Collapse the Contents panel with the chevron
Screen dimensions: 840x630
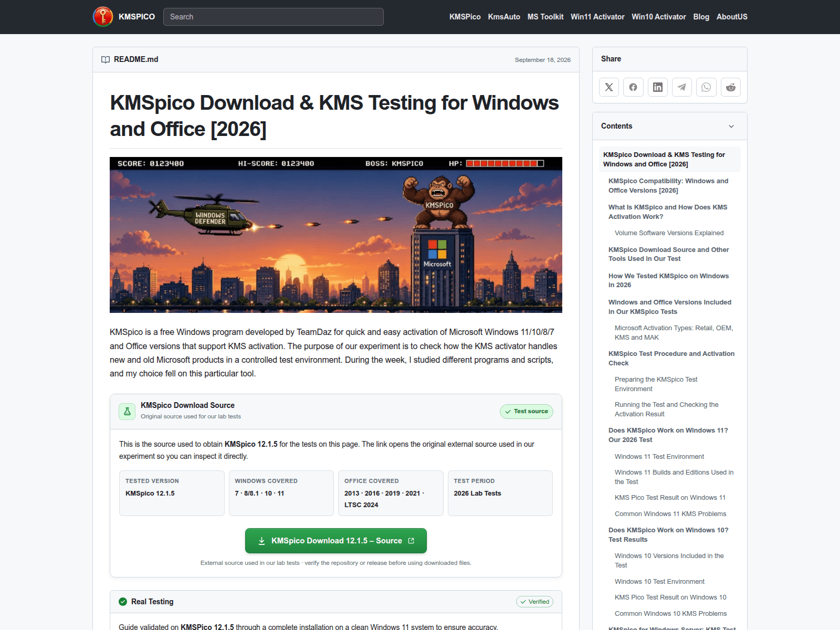(731, 126)
